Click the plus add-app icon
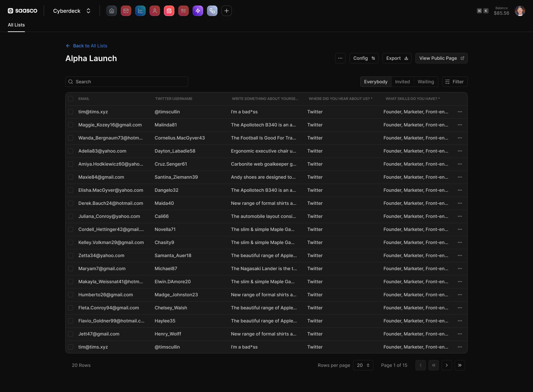The height and width of the screenshot is (392, 533). [x=226, y=11]
